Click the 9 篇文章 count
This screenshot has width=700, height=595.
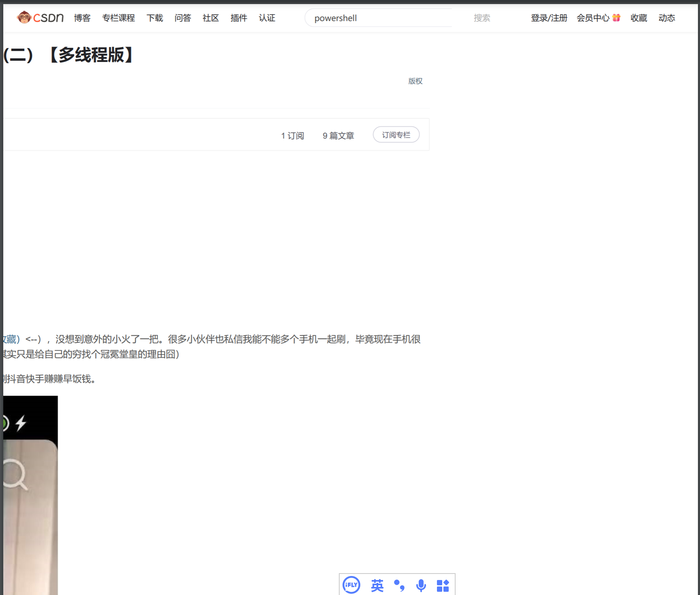pos(338,136)
